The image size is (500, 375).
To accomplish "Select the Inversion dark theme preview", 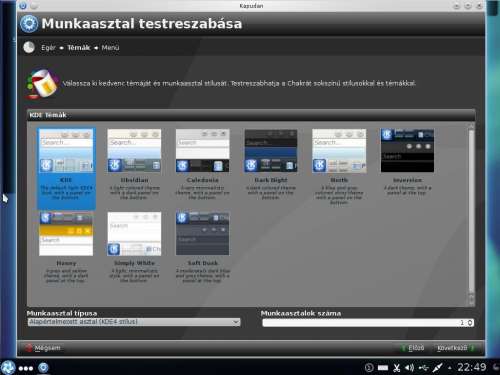I will 407,151.
